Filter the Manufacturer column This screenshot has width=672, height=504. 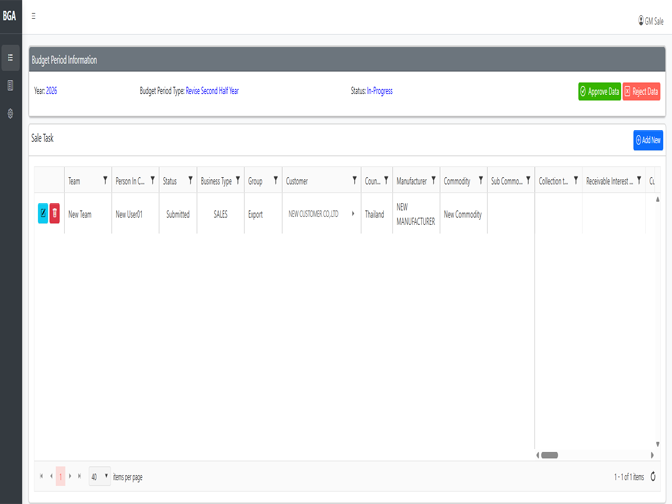point(433,180)
